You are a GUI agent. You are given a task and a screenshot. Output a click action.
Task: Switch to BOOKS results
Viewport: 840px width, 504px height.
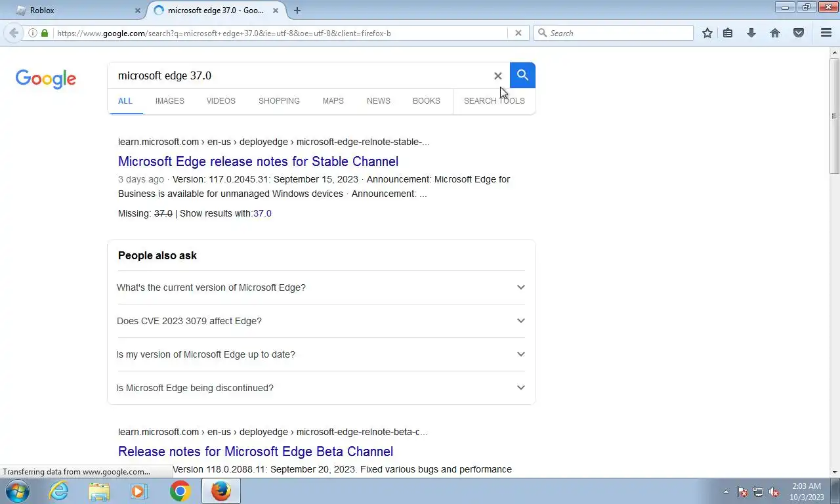tap(427, 101)
